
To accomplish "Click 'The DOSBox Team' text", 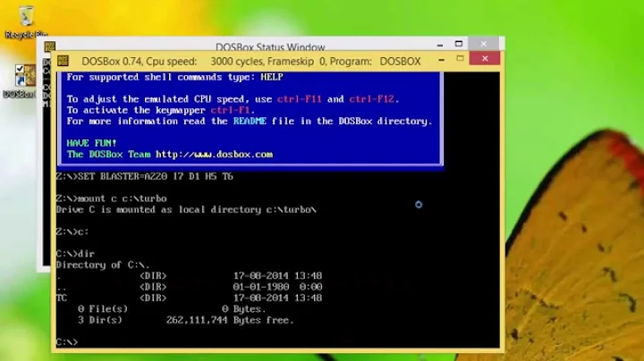I will pos(108,155).
